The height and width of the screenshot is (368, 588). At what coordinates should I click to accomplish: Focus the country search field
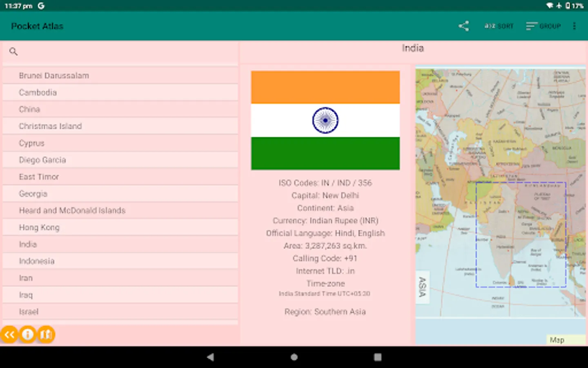120,52
